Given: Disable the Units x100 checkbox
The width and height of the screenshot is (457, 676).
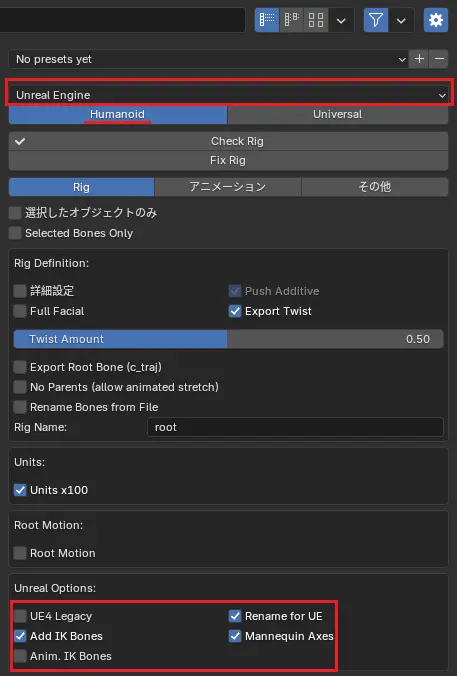Looking at the screenshot, I should coord(20,490).
